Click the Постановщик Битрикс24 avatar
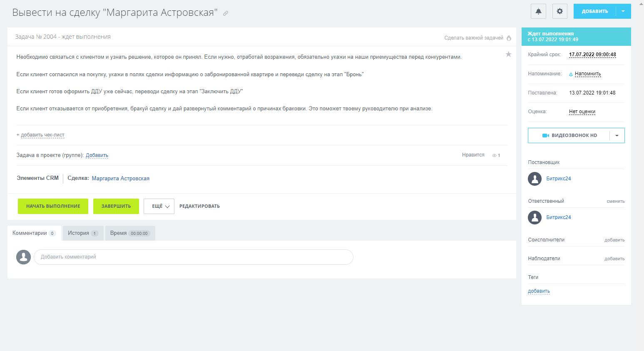Screen dimensions: 644x351 535,179
